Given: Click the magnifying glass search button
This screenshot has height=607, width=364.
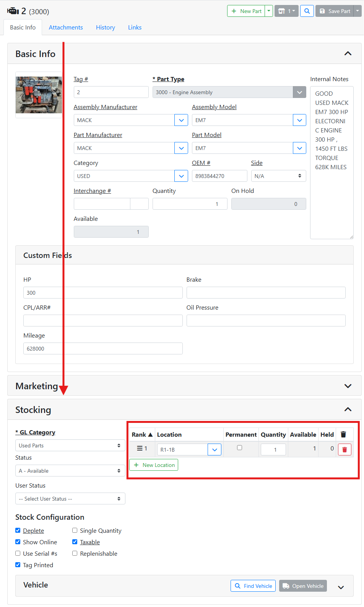Looking at the screenshot, I should tap(307, 11).
